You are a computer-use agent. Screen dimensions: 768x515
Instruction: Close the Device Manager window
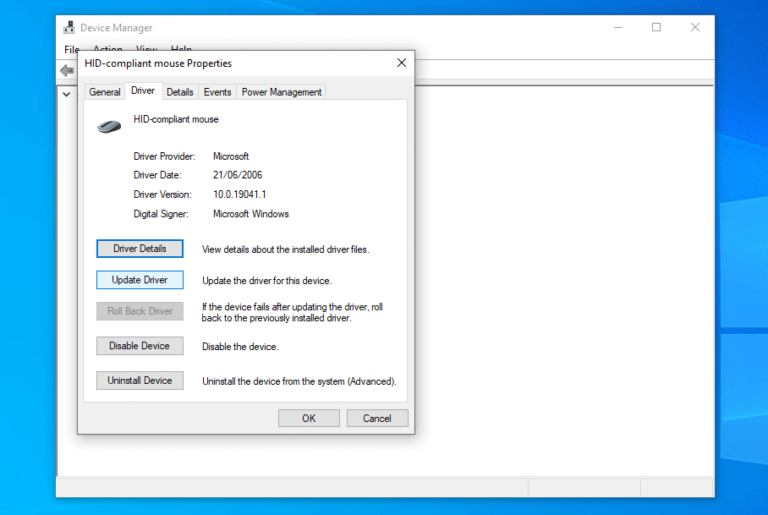695,27
